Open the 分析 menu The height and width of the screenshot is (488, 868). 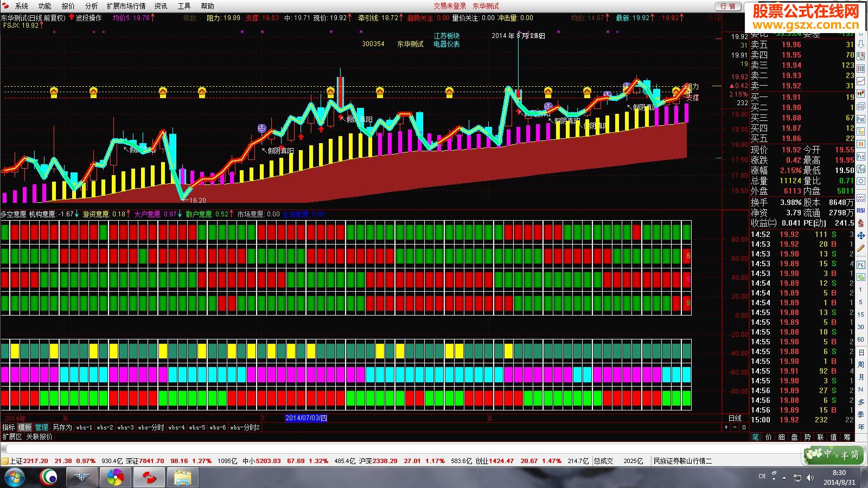coord(92,6)
